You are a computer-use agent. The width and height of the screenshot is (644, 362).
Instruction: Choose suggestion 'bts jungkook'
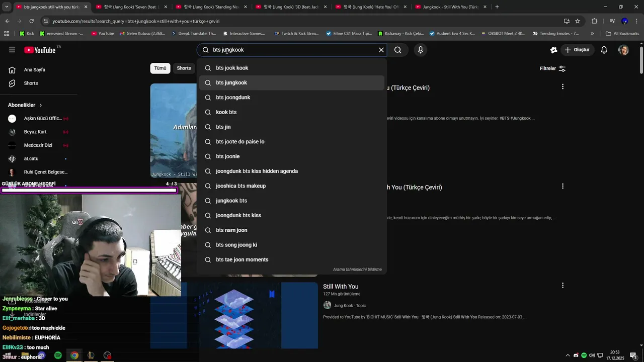pyautogui.click(x=292, y=82)
